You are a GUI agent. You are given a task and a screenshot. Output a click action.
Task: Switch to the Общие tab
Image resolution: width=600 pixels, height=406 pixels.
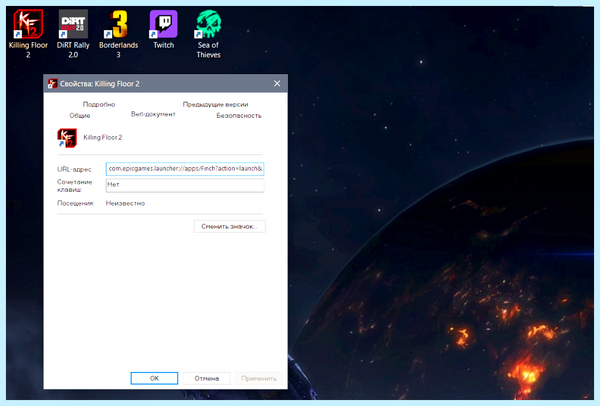[80, 115]
